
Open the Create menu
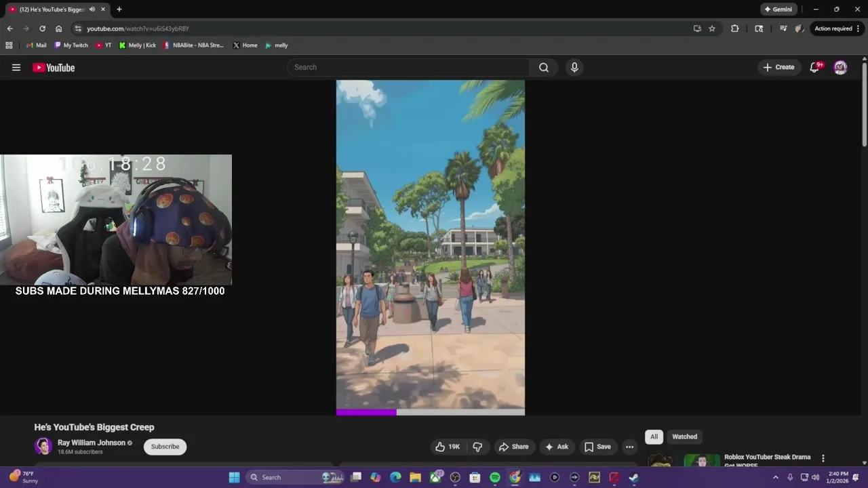pyautogui.click(x=778, y=67)
